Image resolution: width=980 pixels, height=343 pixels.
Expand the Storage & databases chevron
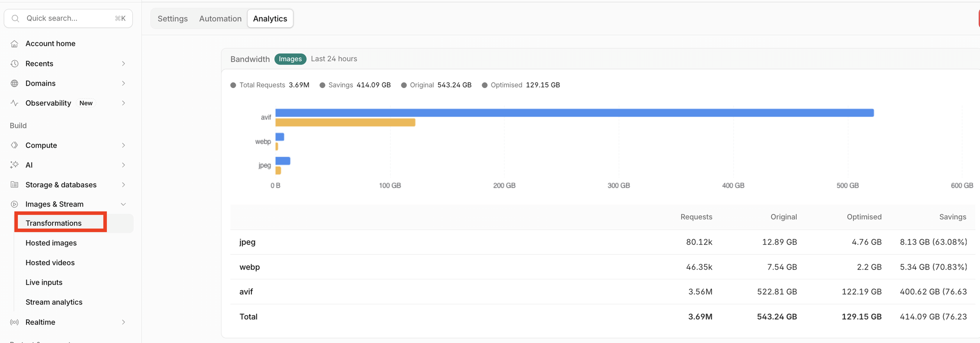tap(123, 184)
